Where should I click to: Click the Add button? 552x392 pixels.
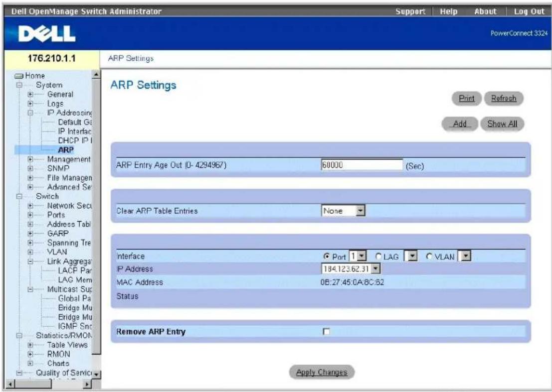pyautogui.click(x=460, y=124)
